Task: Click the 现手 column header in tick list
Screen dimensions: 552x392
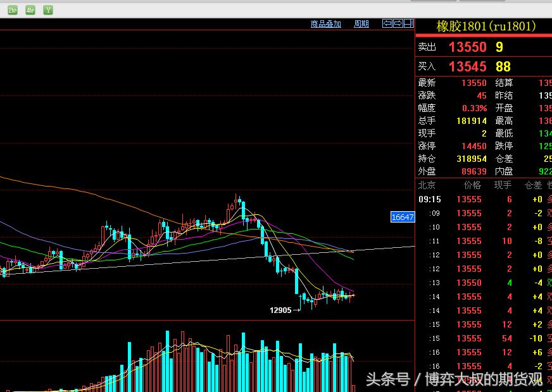Action: point(503,185)
